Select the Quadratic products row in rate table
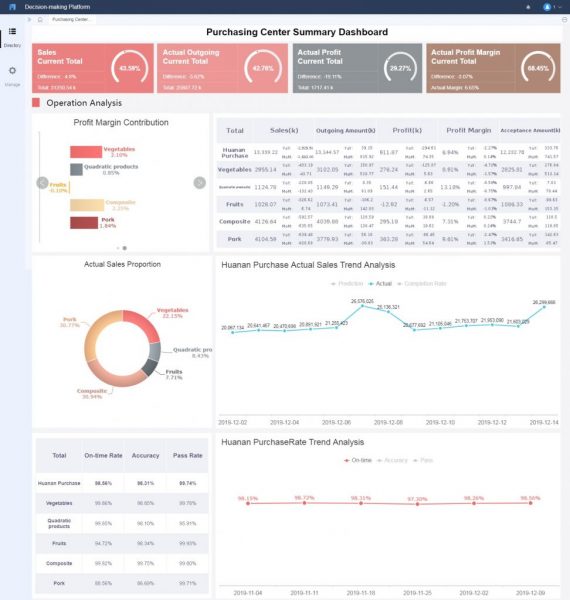 click(x=122, y=523)
